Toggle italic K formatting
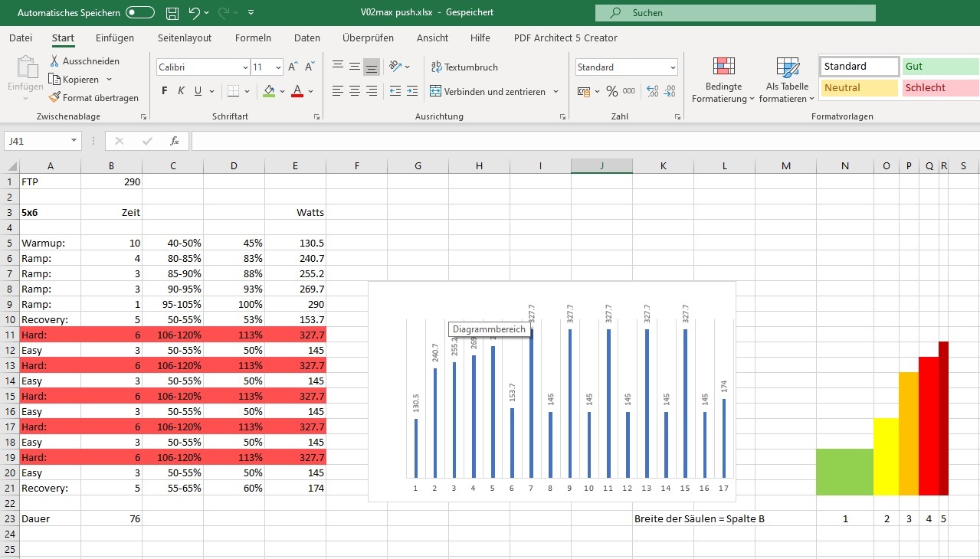The width and height of the screenshot is (980, 559). click(x=182, y=91)
